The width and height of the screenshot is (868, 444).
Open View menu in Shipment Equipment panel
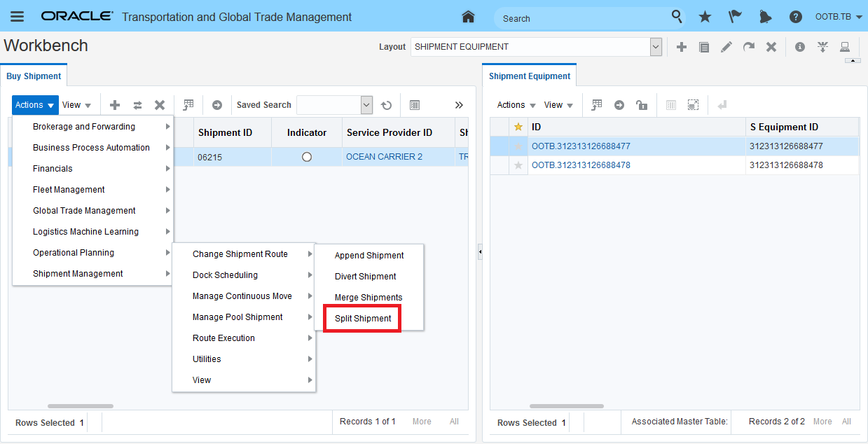tap(558, 105)
